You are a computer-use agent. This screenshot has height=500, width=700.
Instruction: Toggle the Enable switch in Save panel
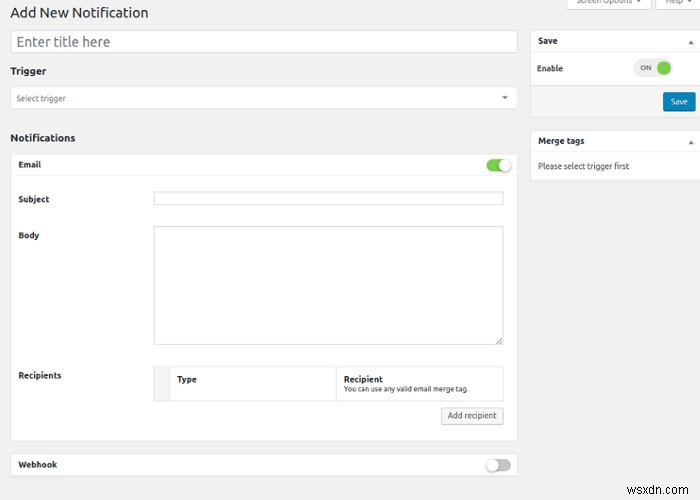(652, 68)
